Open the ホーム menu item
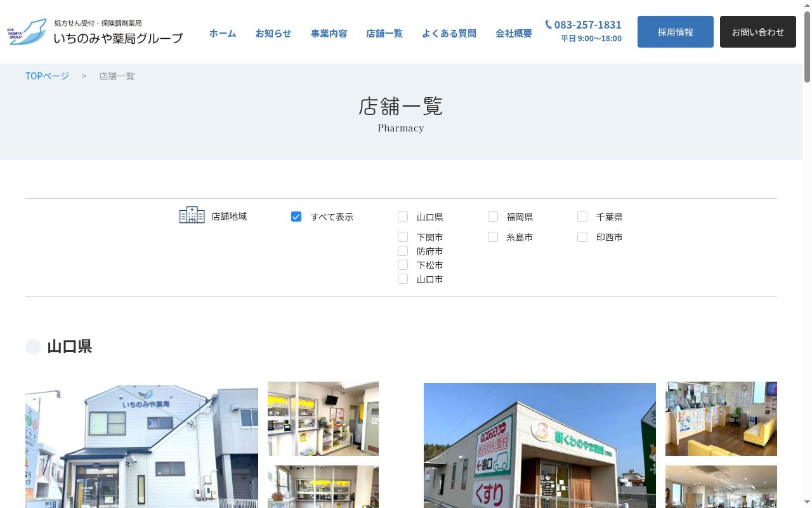812x508 pixels. 223,33
